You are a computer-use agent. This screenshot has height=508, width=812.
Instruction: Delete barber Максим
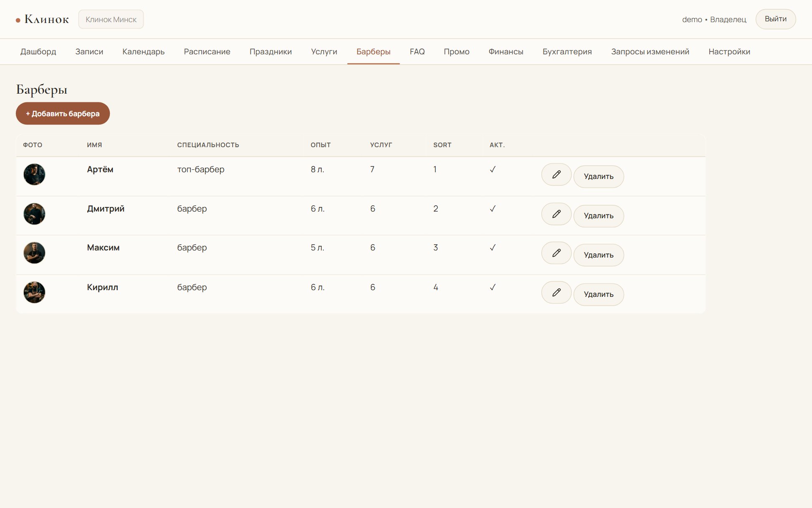tap(599, 255)
